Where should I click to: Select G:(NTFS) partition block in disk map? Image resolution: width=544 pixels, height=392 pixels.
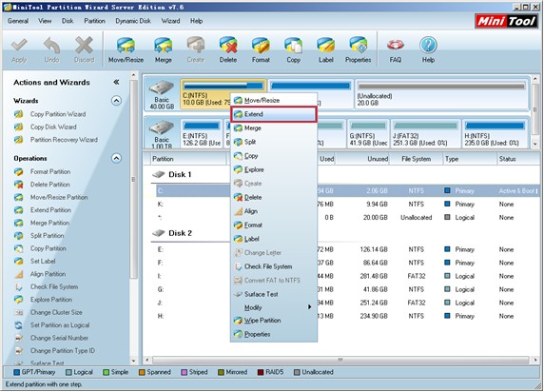pyautogui.click(x=368, y=133)
